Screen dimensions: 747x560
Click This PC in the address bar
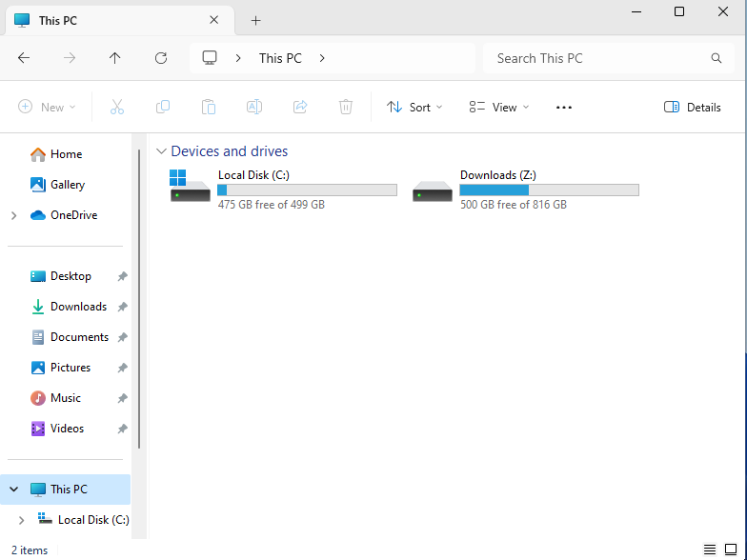280,58
